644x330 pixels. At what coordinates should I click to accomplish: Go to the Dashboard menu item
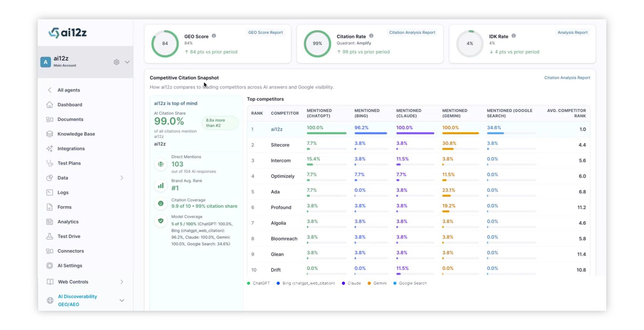coord(70,105)
